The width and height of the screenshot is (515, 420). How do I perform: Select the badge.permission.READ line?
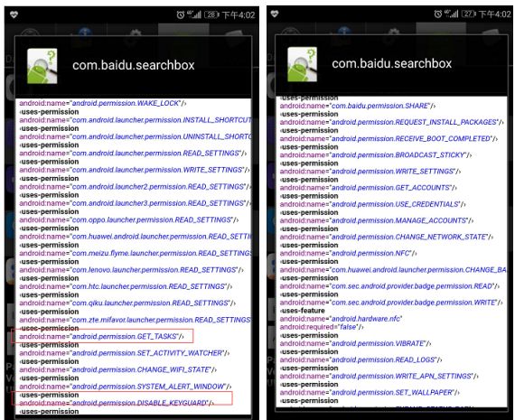tap(389, 286)
